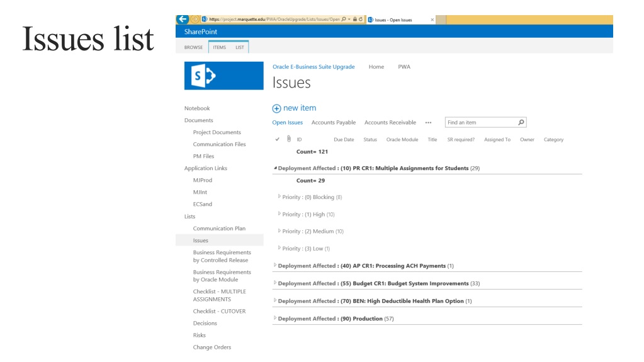Open the ECSand application link

(203, 204)
